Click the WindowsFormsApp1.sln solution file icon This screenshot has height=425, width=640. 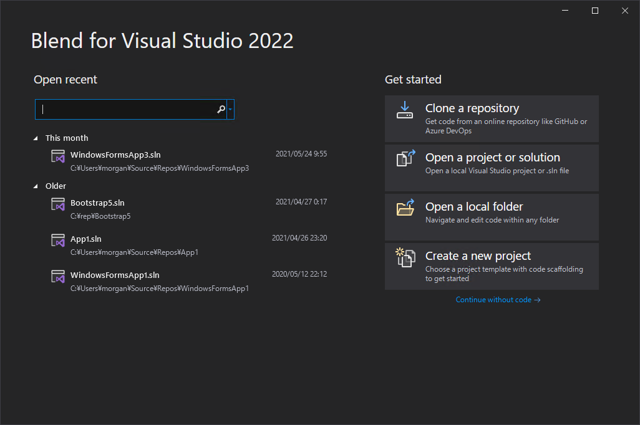pos(58,277)
